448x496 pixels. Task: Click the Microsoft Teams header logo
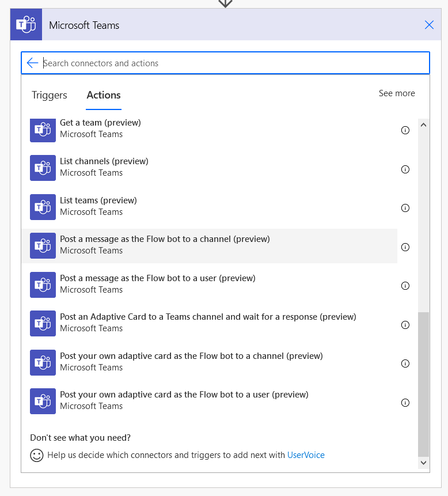click(26, 24)
